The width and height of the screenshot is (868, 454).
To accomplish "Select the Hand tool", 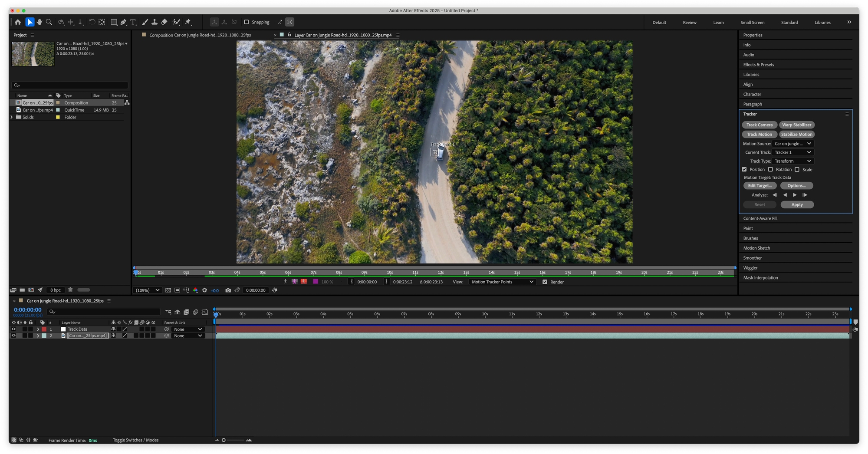I will pyautogui.click(x=39, y=22).
